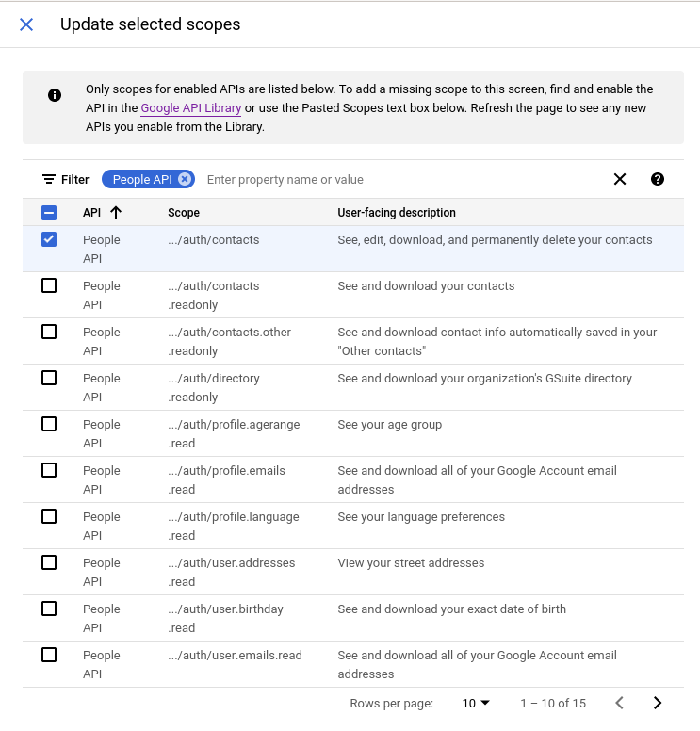700x731 pixels.
Task: Open the Google API Library link
Action: (x=191, y=108)
